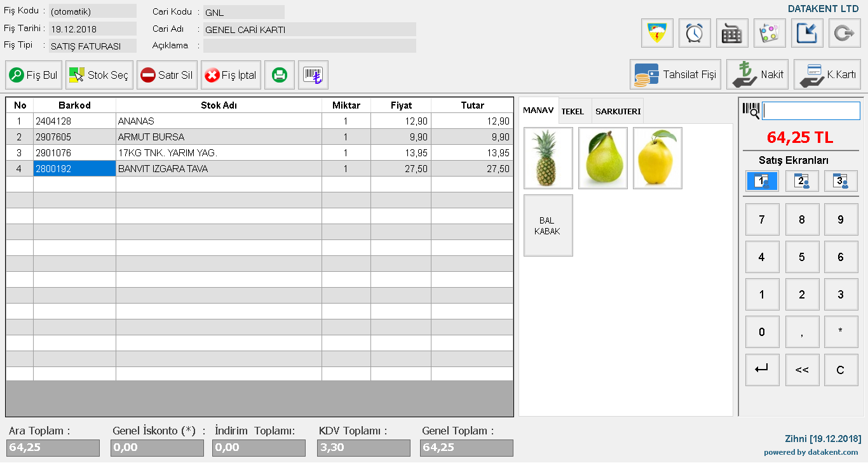
Task: Delete row with Satır Sil
Action: pos(167,75)
